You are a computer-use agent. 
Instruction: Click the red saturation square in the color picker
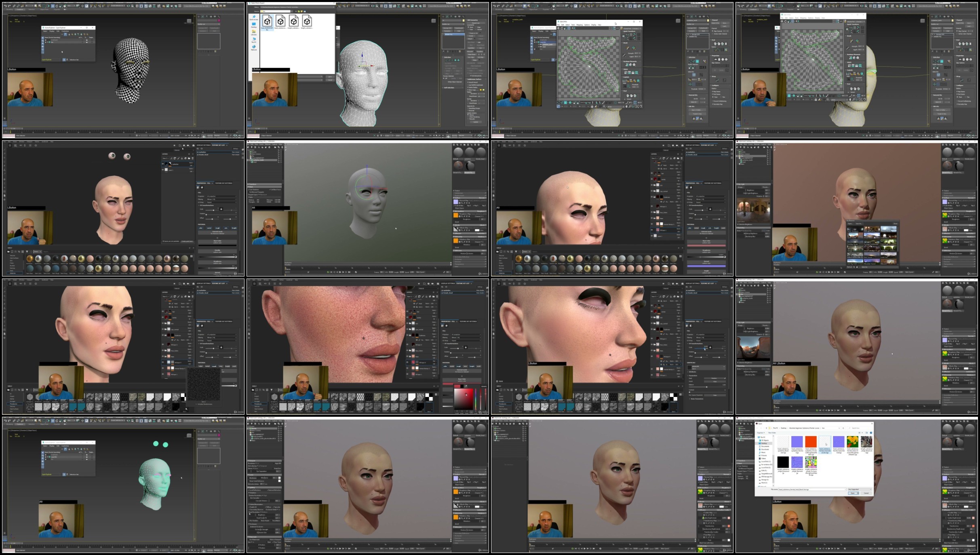click(x=464, y=399)
